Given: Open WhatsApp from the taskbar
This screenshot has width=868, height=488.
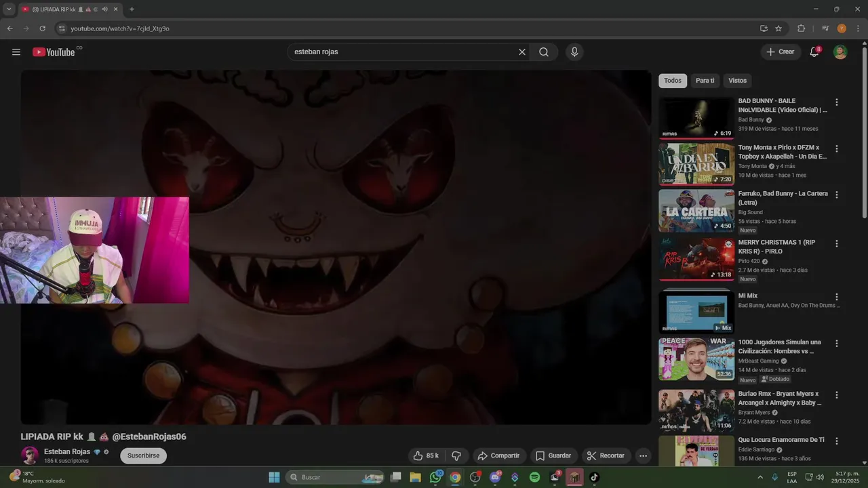Looking at the screenshot, I should [435, 477].
